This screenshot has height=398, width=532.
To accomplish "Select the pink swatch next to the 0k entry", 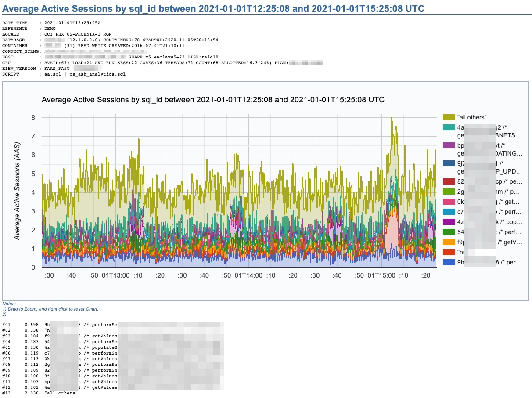I will point(449,202).
